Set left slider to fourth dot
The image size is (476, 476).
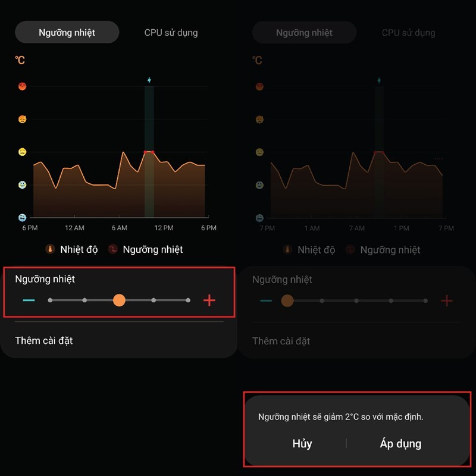pos(154,300)
